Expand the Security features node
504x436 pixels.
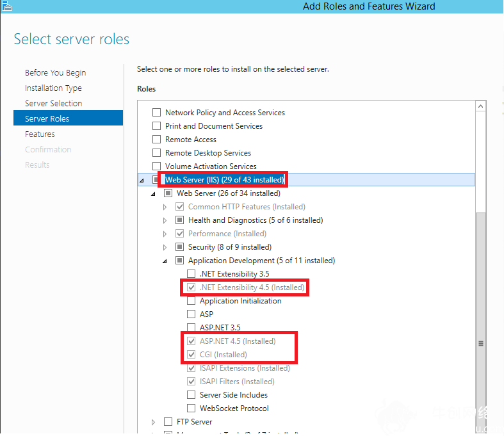tap(165, 247)
